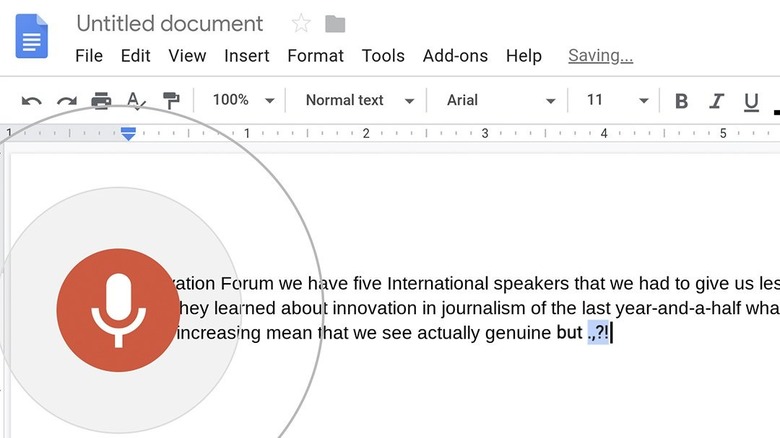The image size is (780, 438).
Task: Click the redo arrow
Action: point(66,101)
